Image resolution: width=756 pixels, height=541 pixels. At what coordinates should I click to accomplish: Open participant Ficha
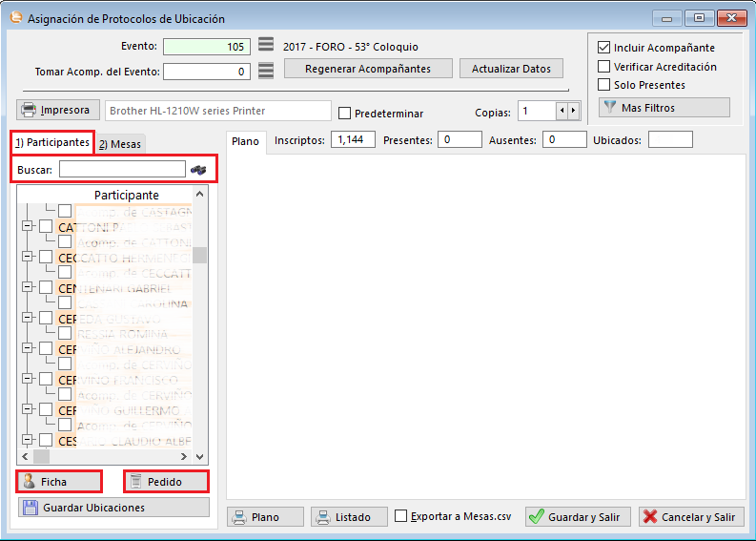[x=59, y=482]
